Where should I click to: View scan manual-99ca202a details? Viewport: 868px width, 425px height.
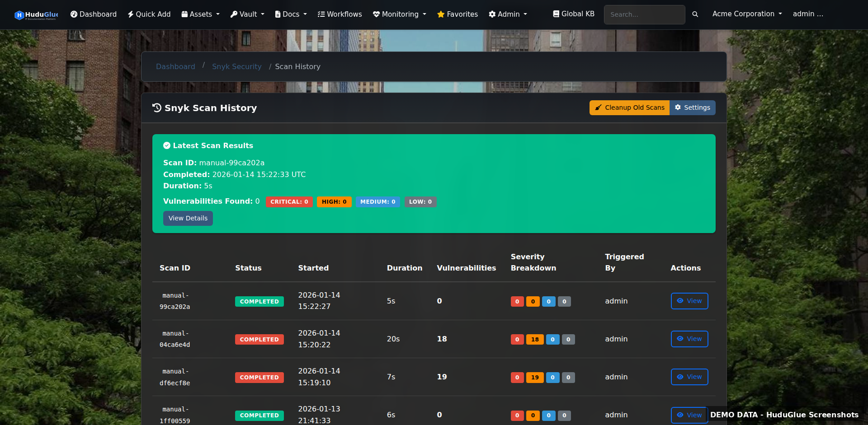click(x=689, y=301)
